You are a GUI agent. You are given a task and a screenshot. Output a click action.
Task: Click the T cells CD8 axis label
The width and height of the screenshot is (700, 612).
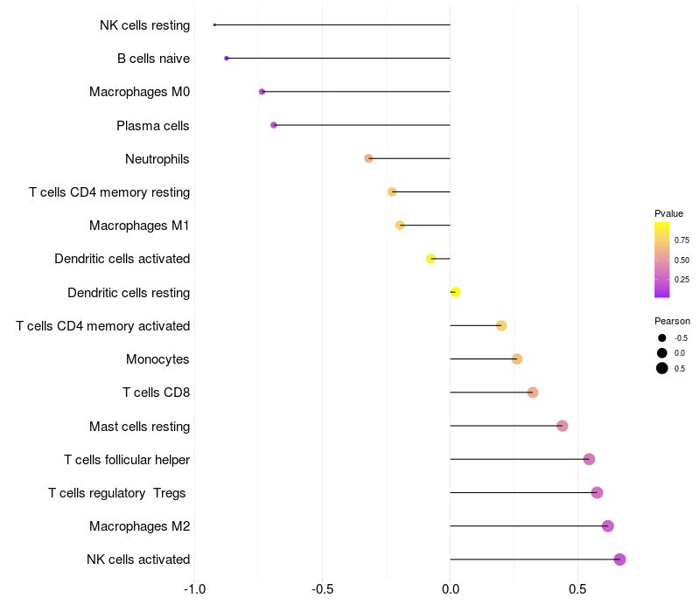[x=157, y=393]
